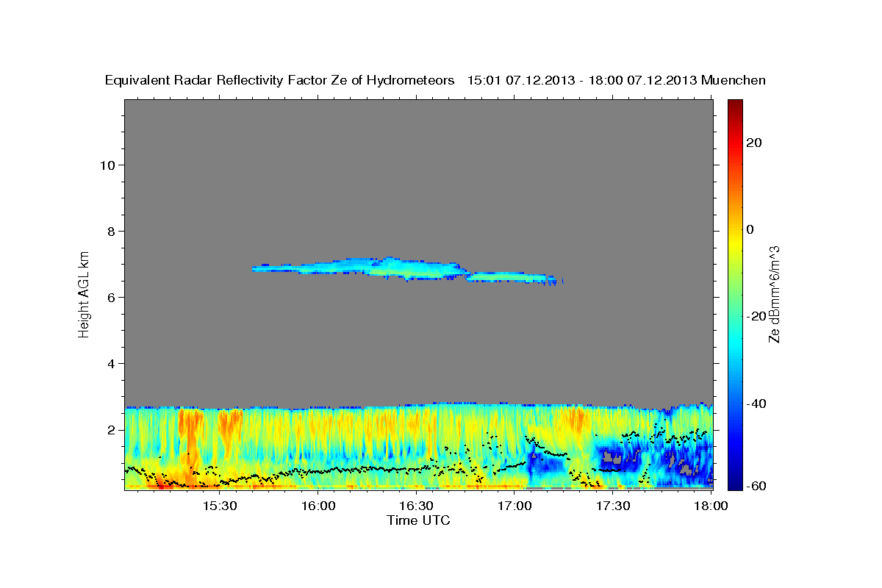The width and height of the screenshot is (882, 588).
Task: Click the colorbar label 'Ze dBmm^6/m^3'
Action: click(x=773, y=294)
